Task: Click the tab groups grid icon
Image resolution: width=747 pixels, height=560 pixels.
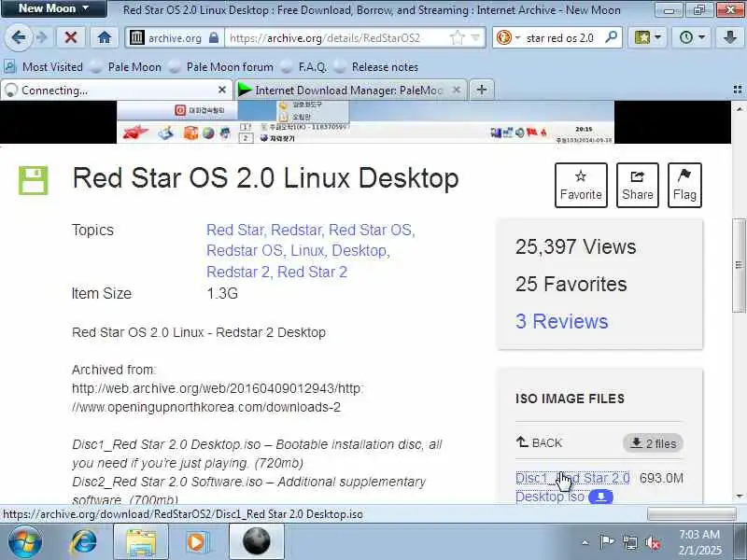Action: click(x=738, y=90)
